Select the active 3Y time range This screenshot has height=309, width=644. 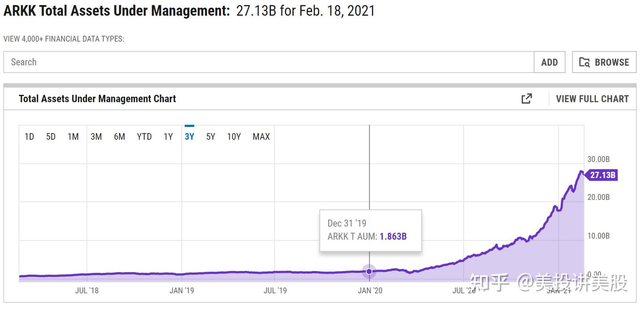point(190,137)
